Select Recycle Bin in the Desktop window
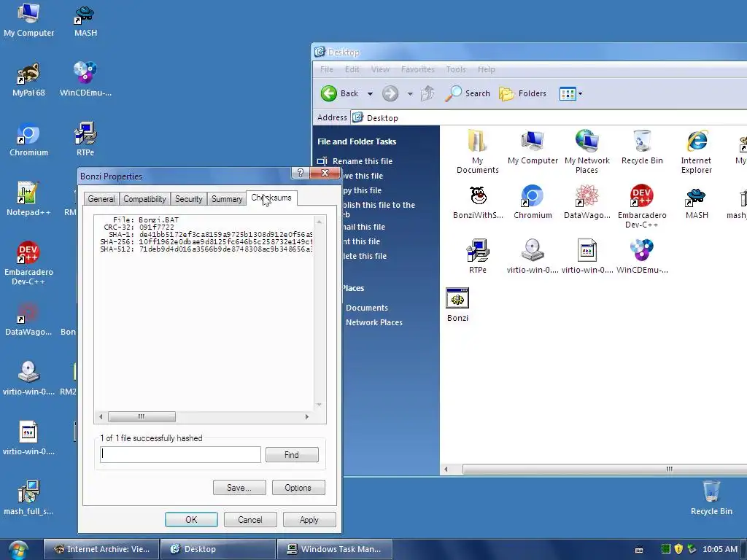The width and height of the screenshot is (747, 560). [642, 147]
